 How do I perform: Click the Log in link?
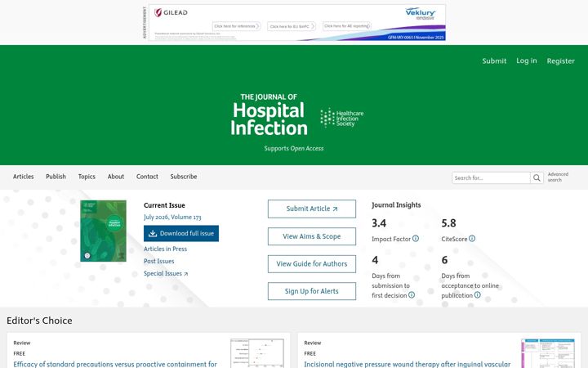(527, 61)
